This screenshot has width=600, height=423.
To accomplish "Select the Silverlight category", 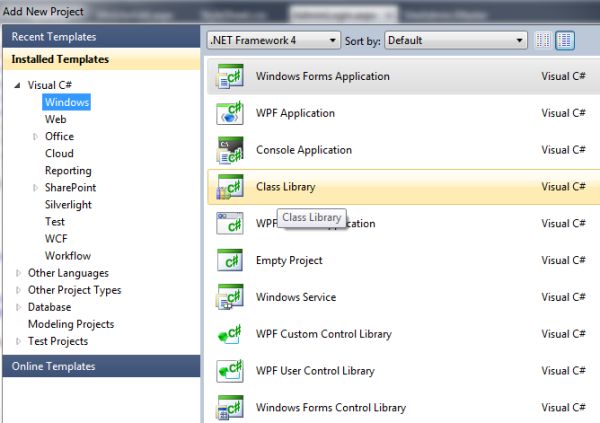I will point(68,205).
